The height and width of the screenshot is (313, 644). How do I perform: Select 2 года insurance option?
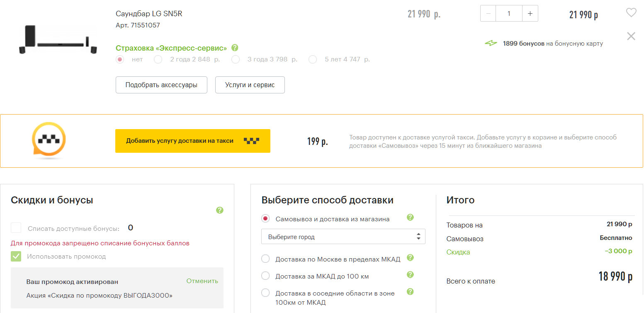(x=158, y=59)
